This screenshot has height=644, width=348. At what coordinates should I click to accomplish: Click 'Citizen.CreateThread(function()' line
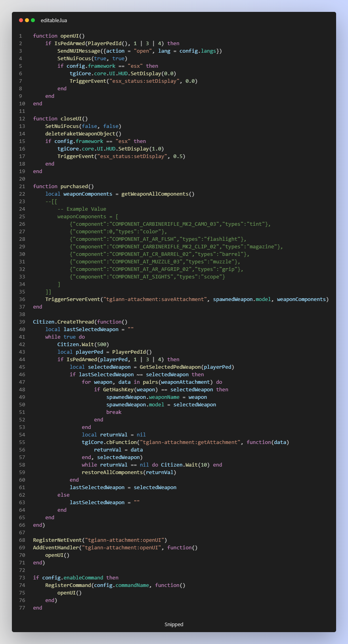[x=80, y=322]
